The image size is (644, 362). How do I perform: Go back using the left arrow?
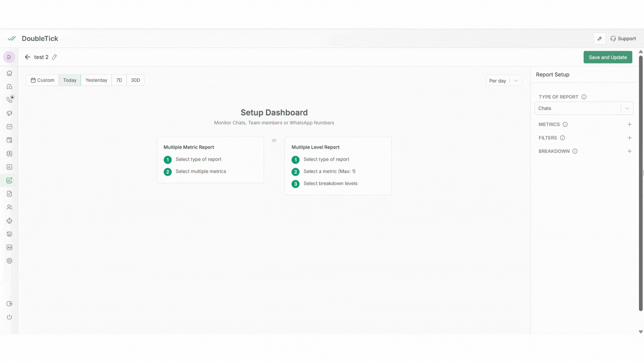tap(28, 57)
